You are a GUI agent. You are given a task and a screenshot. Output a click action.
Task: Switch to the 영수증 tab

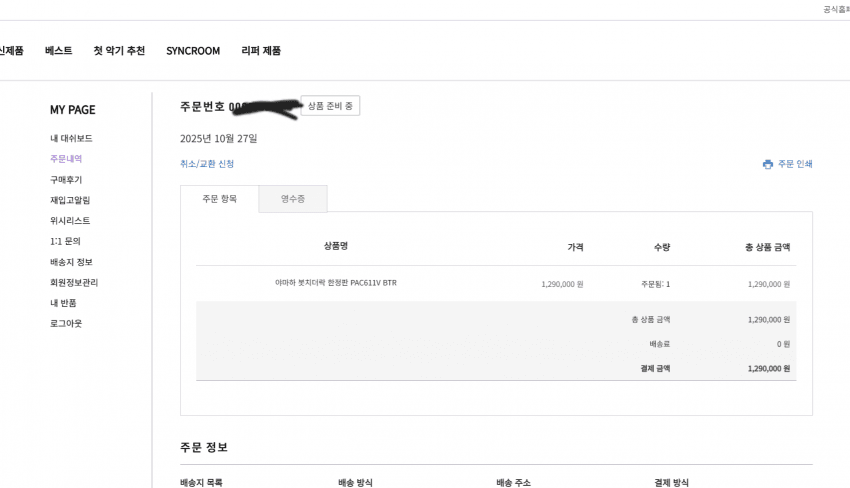pyautogui.click(x=293, y=199)
